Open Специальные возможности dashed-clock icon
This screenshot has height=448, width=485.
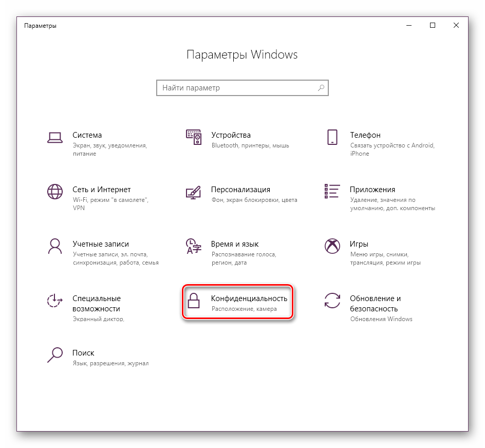tap(54, 301)
